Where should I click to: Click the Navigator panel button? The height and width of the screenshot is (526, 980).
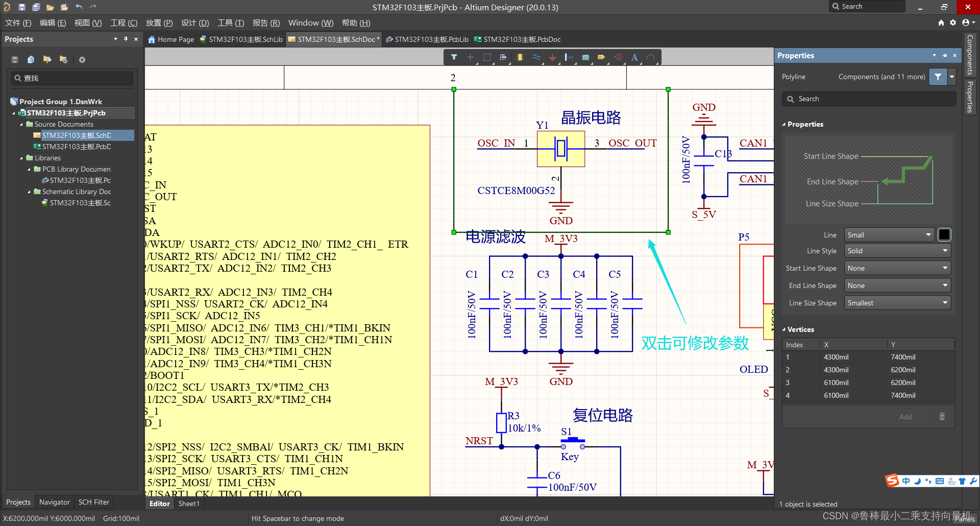point(54,502)
